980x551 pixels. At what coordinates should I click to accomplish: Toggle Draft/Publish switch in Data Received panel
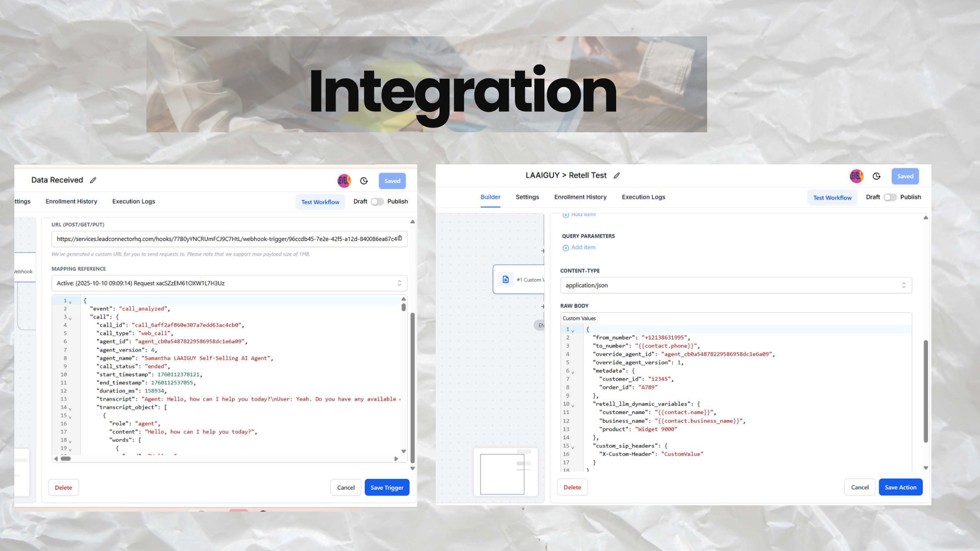(x=377, y=202)
